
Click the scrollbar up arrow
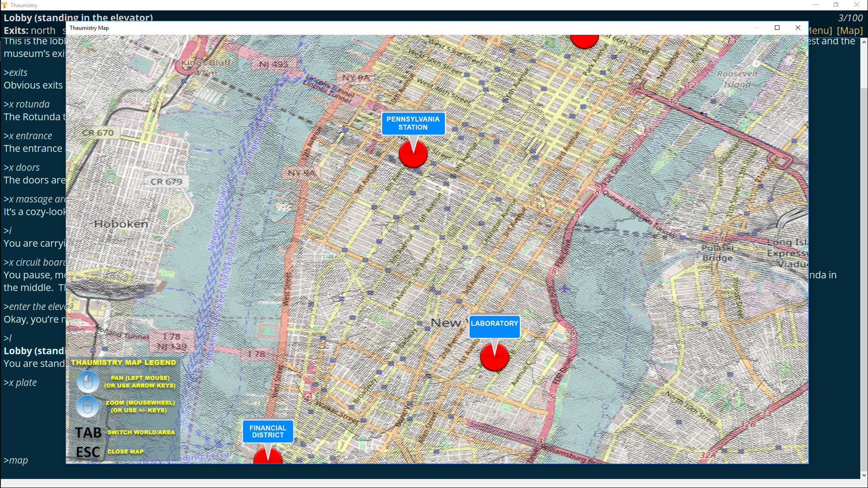pos(864,41)
